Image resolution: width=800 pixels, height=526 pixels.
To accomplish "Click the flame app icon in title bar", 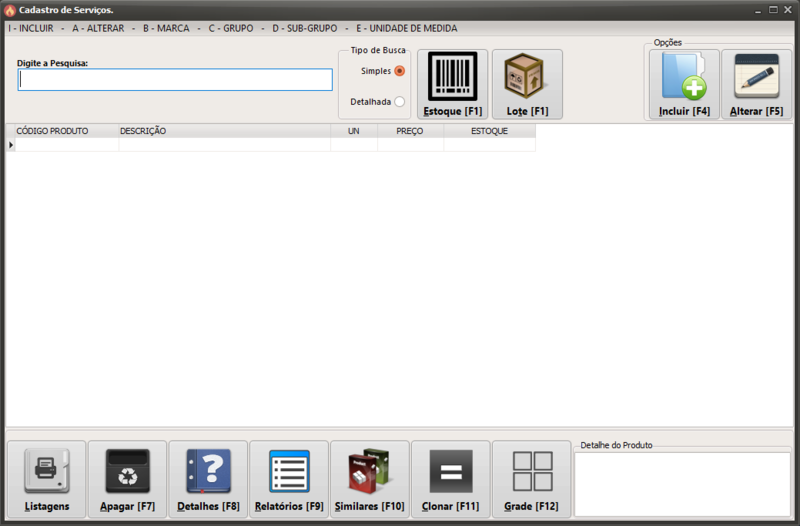I will tap(10, 10).
